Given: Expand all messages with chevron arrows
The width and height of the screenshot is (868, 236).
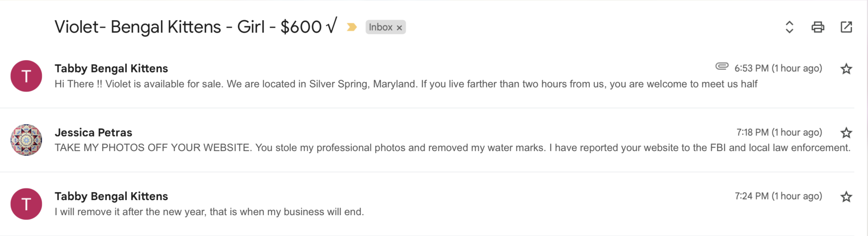Looking at the screenshot, I should 789,27.
